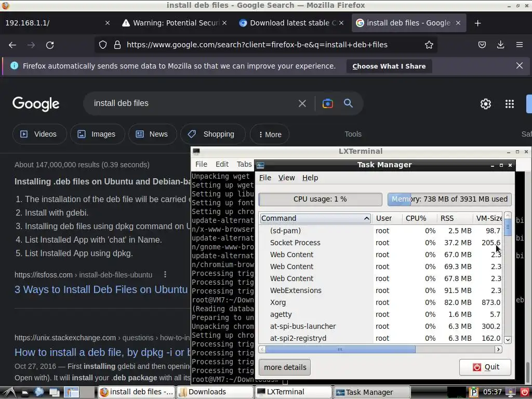
Task: Open Task Manager Help menu
Action: pyautogui.click(x=310, y=178)
